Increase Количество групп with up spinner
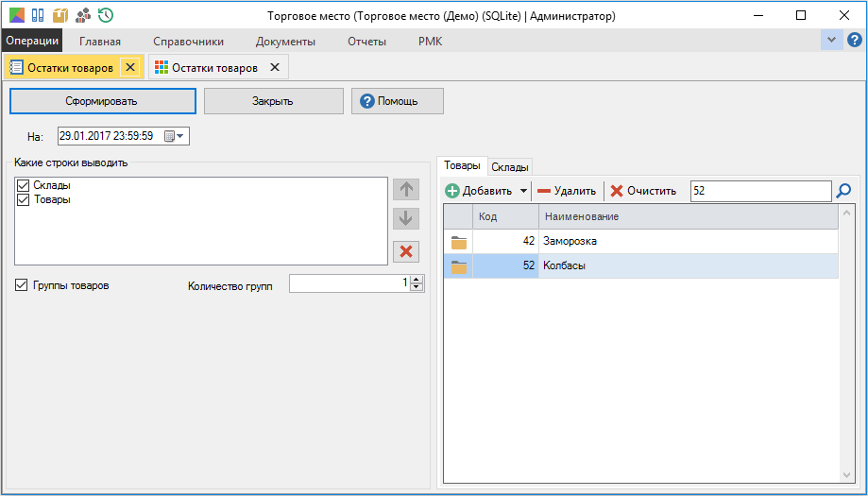Image resolution: width=868 pixels, height=496 pixels. pos(417,279)
